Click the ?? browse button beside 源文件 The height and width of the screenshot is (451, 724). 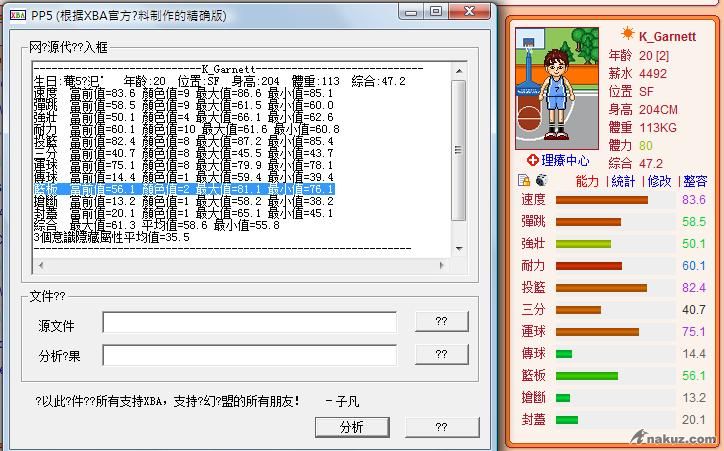(x=441, y=321)
